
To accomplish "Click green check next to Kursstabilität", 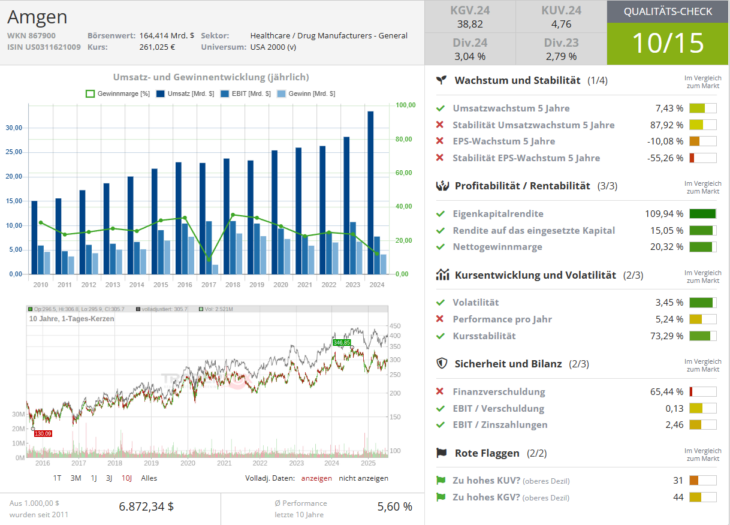I will [x=440, y=336].
